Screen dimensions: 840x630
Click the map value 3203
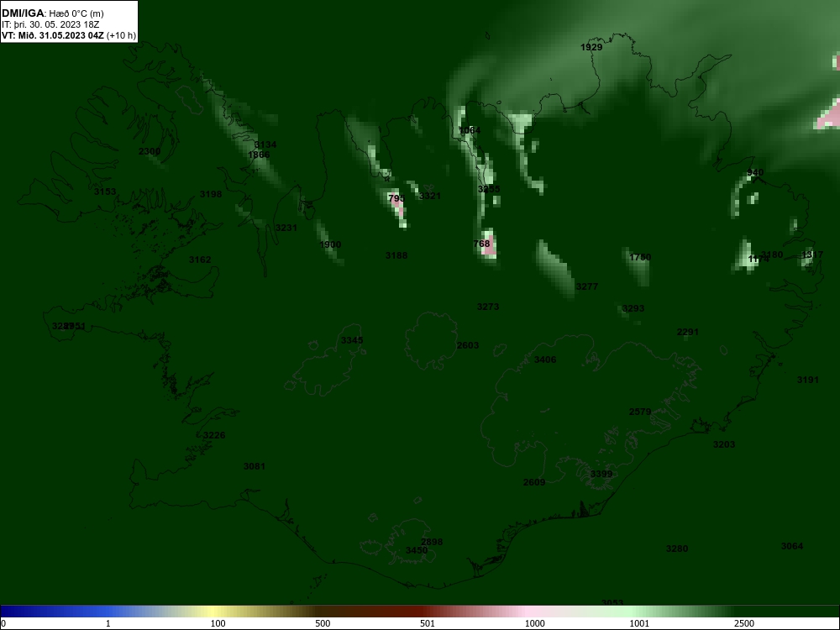pos(724,444)
